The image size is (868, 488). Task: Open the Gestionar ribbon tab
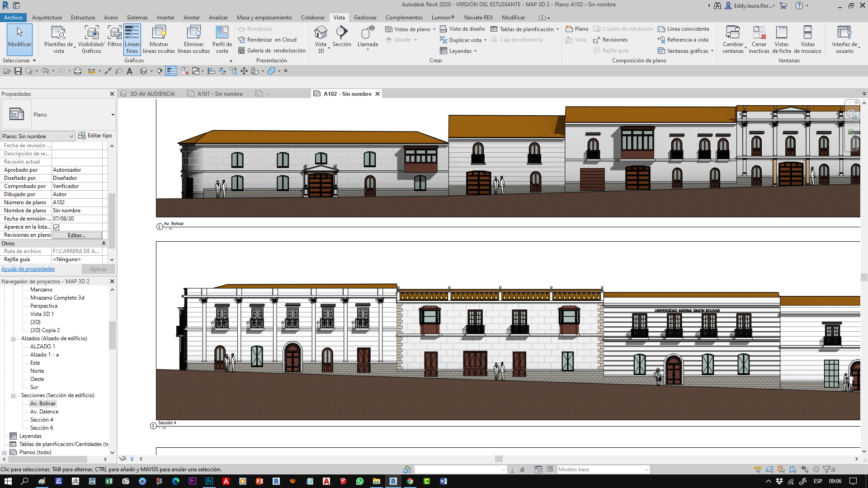click(x=365, y=18)
